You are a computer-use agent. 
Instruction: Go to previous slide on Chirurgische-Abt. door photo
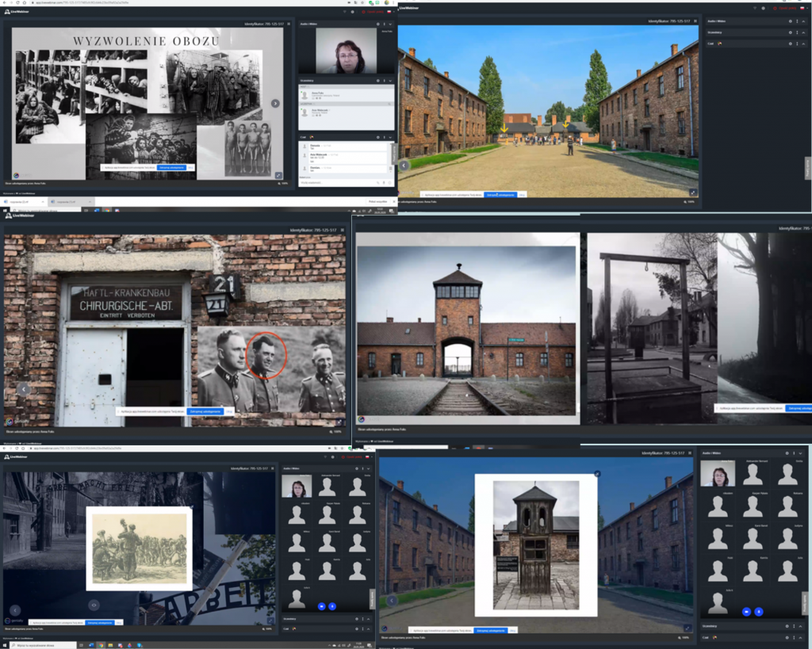23,388
